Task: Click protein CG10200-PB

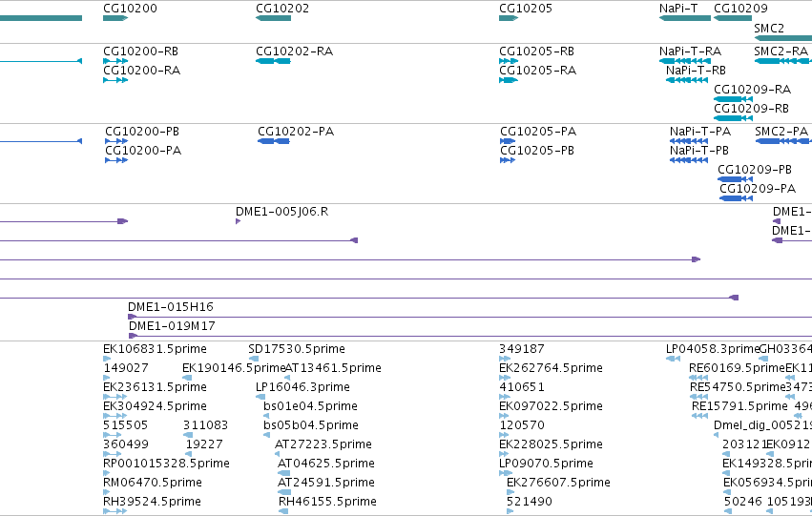Action: [116, 141]
